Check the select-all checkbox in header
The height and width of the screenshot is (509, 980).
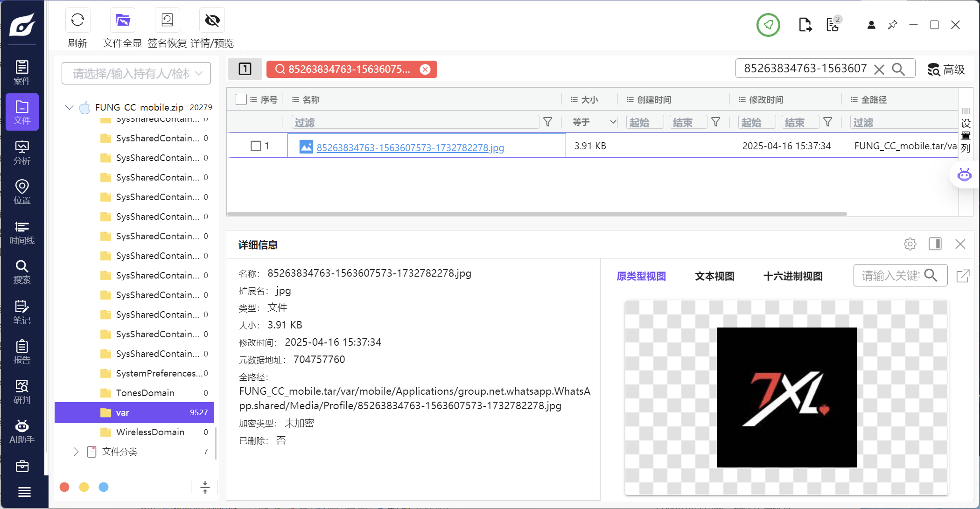[241, 99]
